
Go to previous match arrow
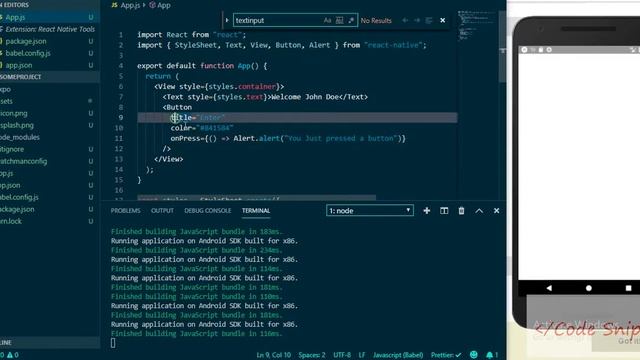(x=405, y=20)
